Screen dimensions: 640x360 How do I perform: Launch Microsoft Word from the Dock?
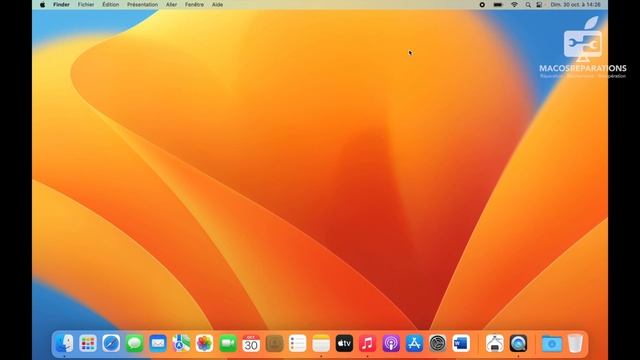pyautogui.click(x=461, y=343)
